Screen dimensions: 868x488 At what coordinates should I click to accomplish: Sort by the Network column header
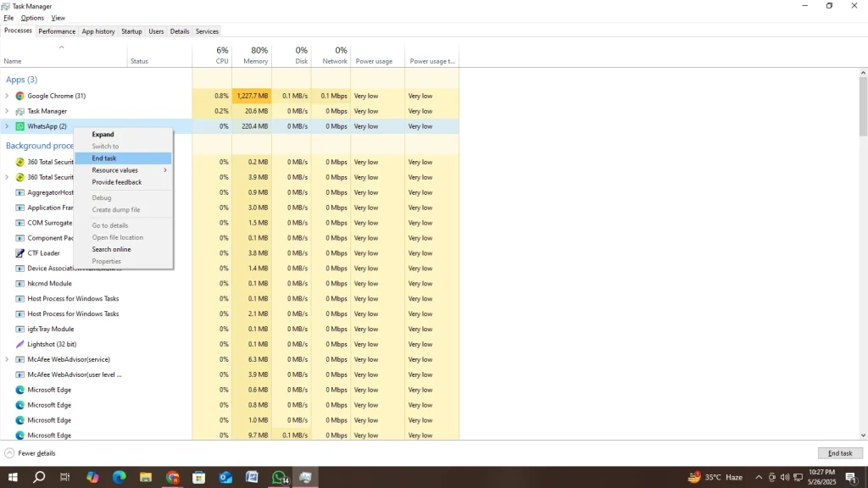coord(331,55)
